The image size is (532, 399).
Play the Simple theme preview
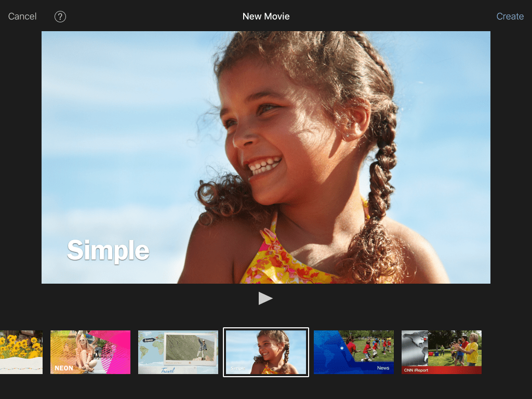265,299
